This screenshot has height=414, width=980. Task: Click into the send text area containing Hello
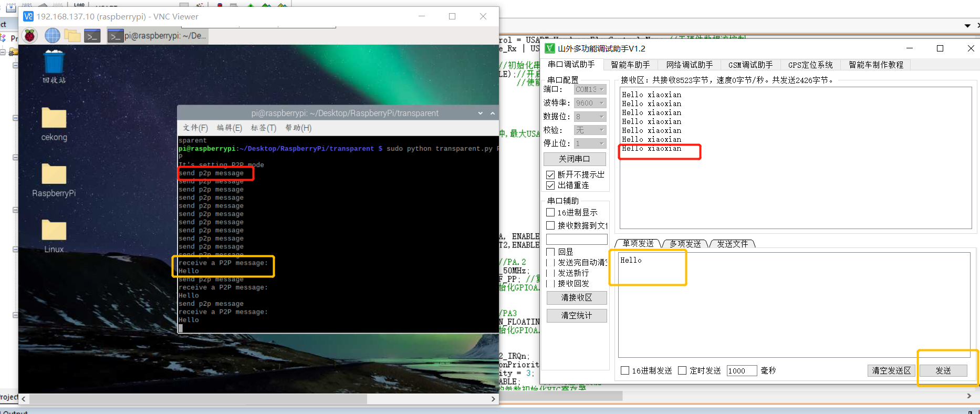[794, 305]
